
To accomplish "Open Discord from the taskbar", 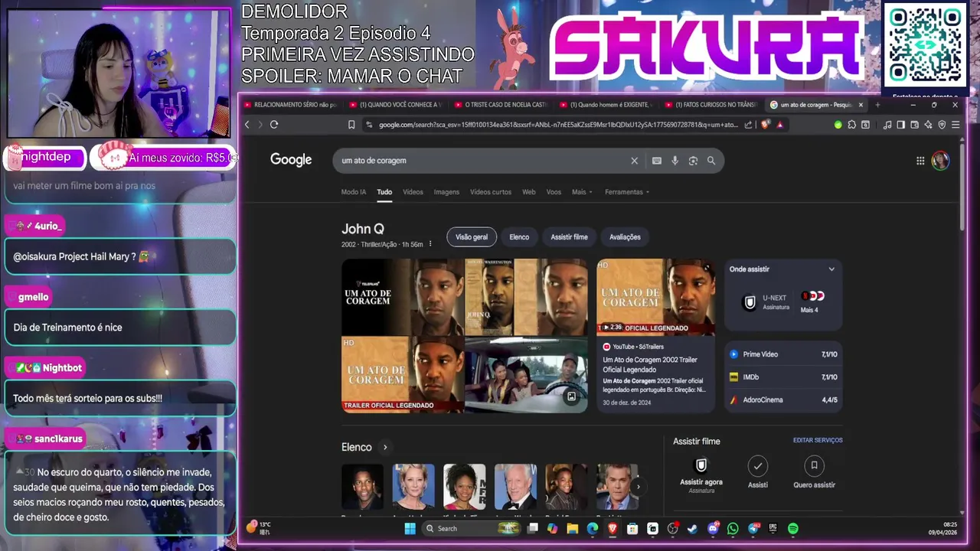I will (713, 528).
